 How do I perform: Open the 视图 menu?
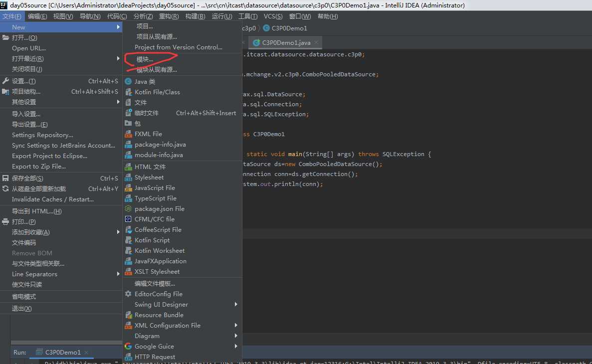pyautogui.click(x=63, y=16)
